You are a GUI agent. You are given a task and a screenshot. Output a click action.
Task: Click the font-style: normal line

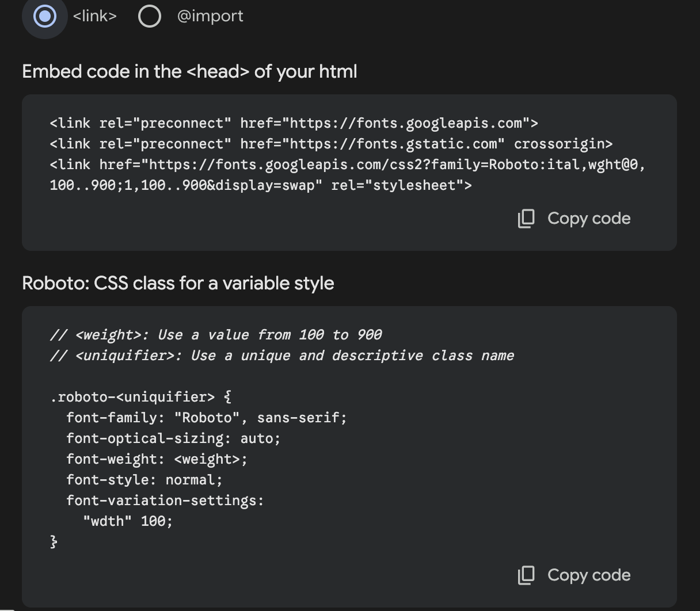[x=144, y=480]
